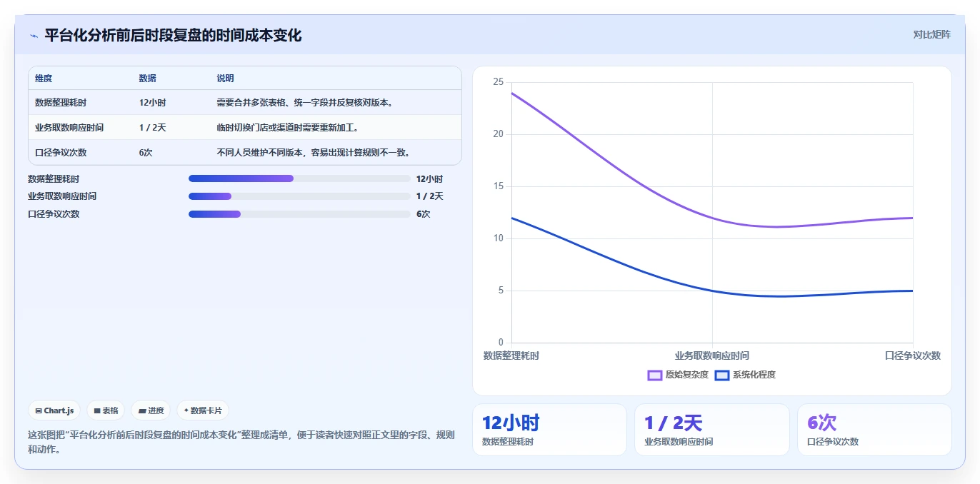The height and width of the screenshot is (484, 980).
Task: Click the 口径争议次数 progress bar
Action: (x=299, y=214)
